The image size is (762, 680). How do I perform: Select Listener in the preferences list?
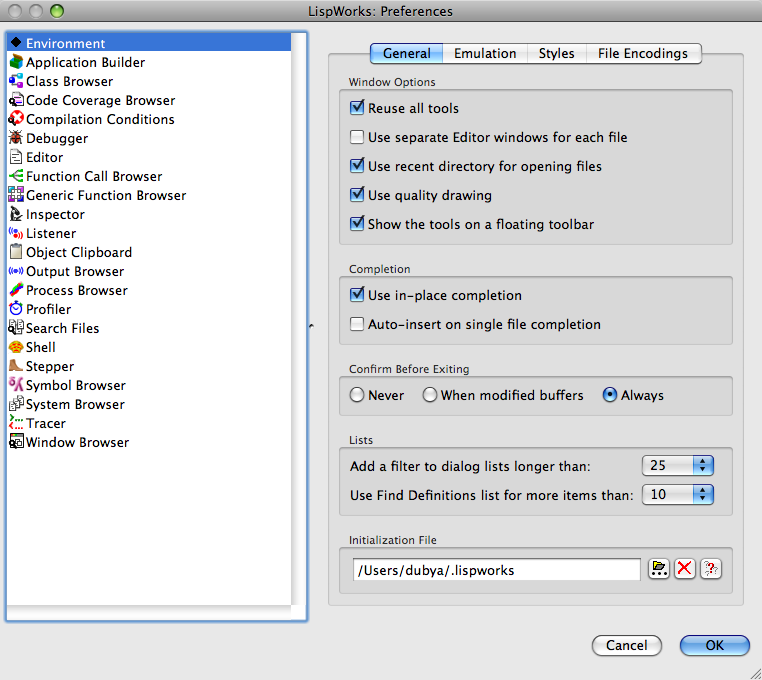[x=50, y=233]
